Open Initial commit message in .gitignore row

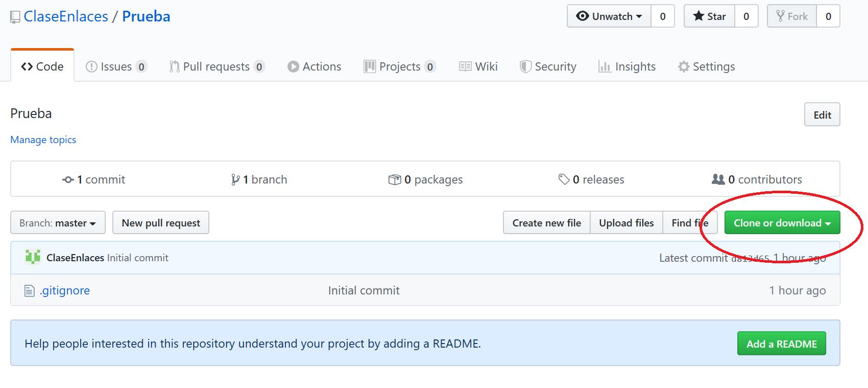pos(364,290)
